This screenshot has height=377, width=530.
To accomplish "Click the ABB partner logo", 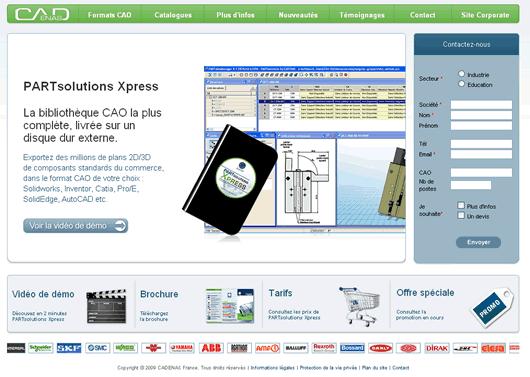I will (x=211, y=348).
